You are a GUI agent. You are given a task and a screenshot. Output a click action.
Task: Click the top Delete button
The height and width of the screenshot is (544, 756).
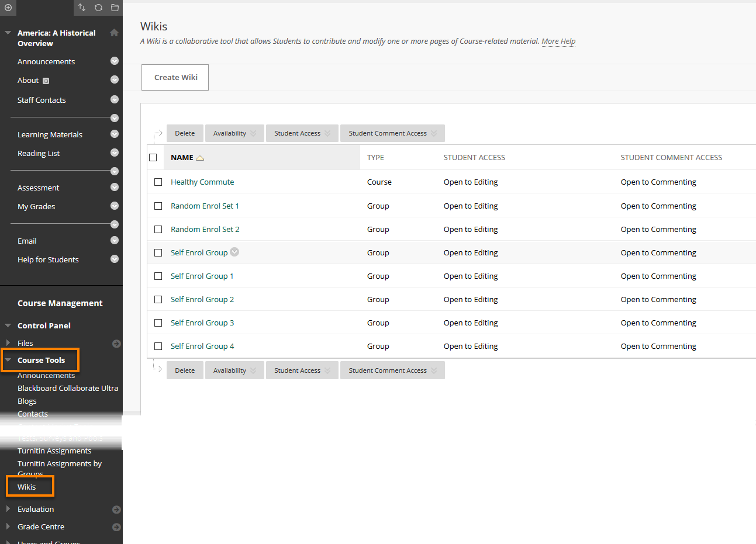click(185, 133)
